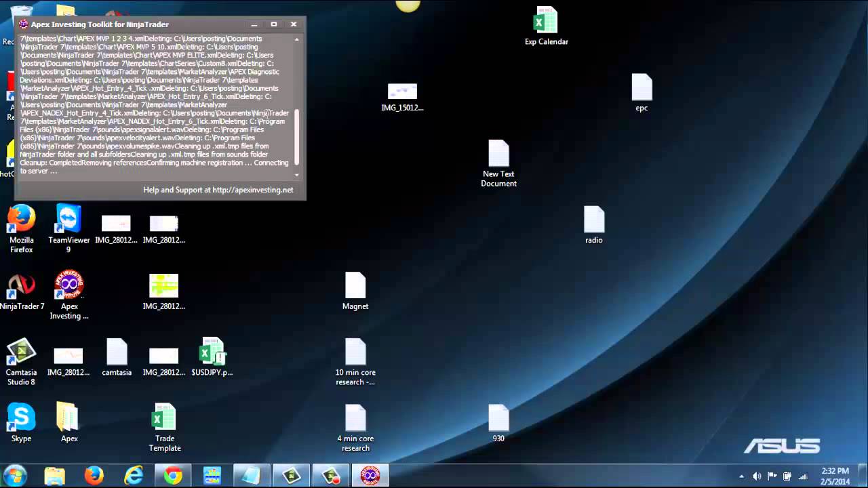Click Apex Toolkit window title icon
The width and height of the screenshot is (868, 488).
click(23, 24)
